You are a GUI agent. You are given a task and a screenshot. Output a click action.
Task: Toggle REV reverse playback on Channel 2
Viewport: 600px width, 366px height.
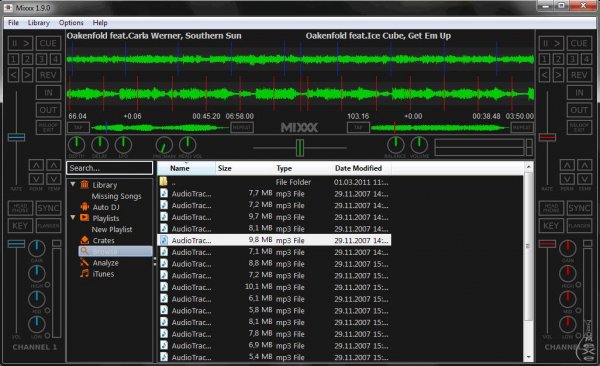click(579, 75)
